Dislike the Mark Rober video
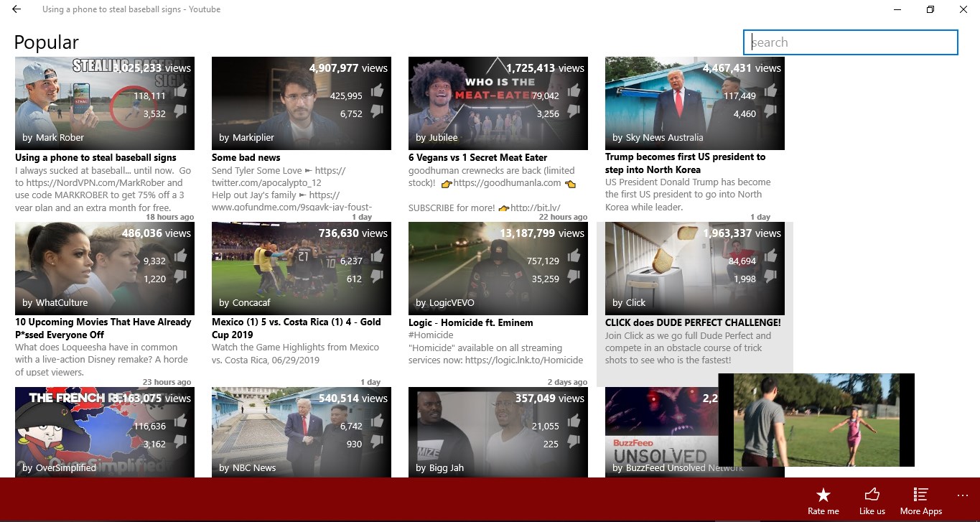The height and width of the screenshot is (522, 980). [x=180, y=111]
